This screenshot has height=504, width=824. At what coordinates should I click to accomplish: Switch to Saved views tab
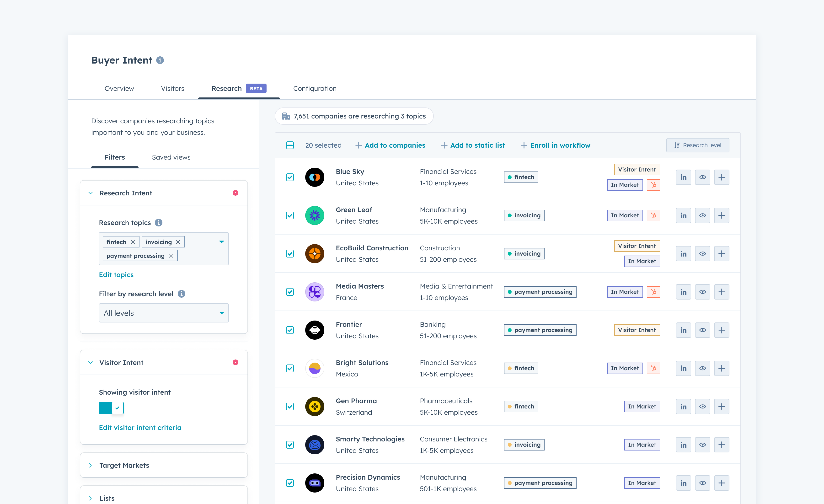[171, 157]
